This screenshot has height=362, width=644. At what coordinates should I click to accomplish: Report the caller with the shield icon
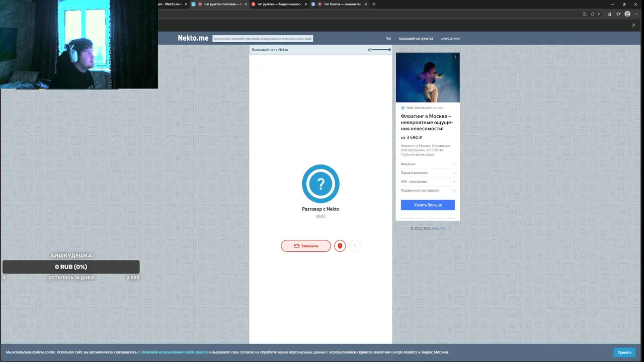tap(340, 246)
